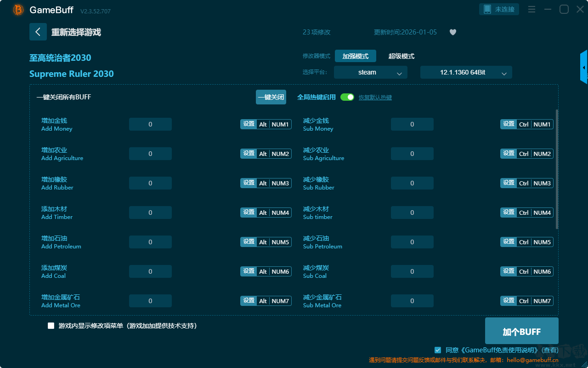588x368 pixels.
Task: Click the Add Agriculture value field
Action: click(x=150, y=154)
